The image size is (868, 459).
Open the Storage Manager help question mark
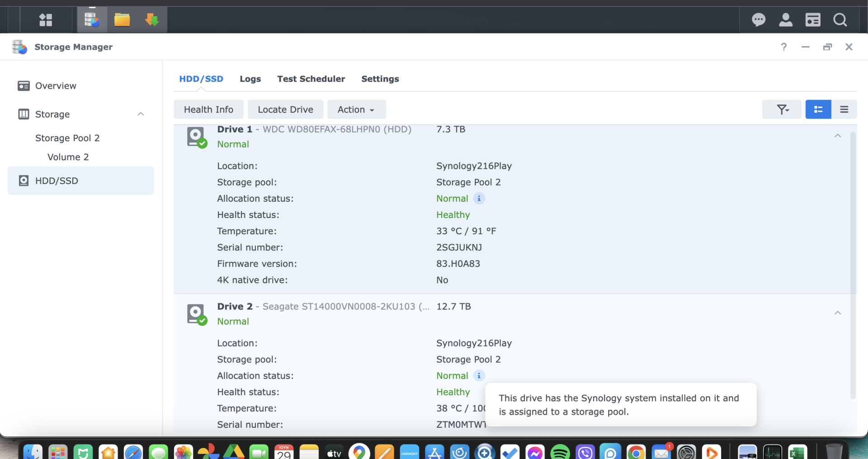(783, 47)
